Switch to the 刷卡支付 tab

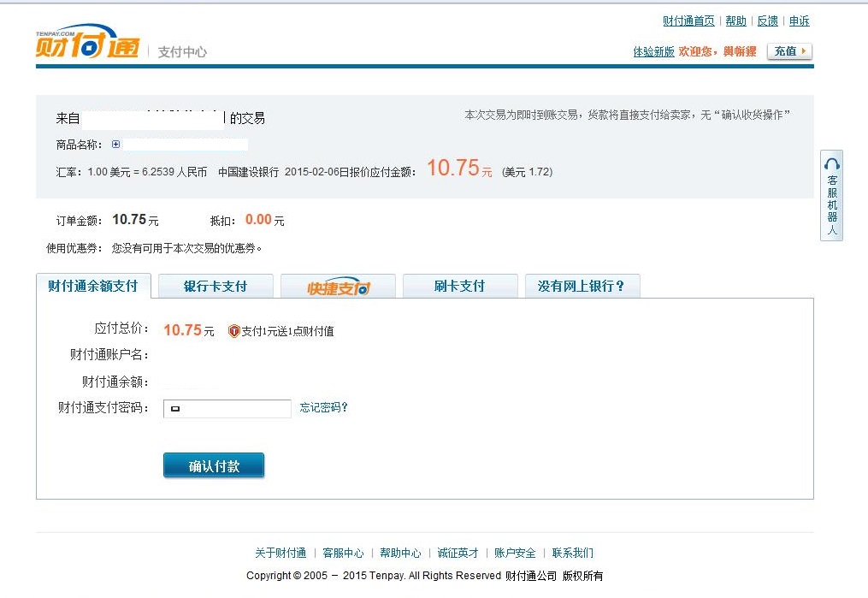460,287
